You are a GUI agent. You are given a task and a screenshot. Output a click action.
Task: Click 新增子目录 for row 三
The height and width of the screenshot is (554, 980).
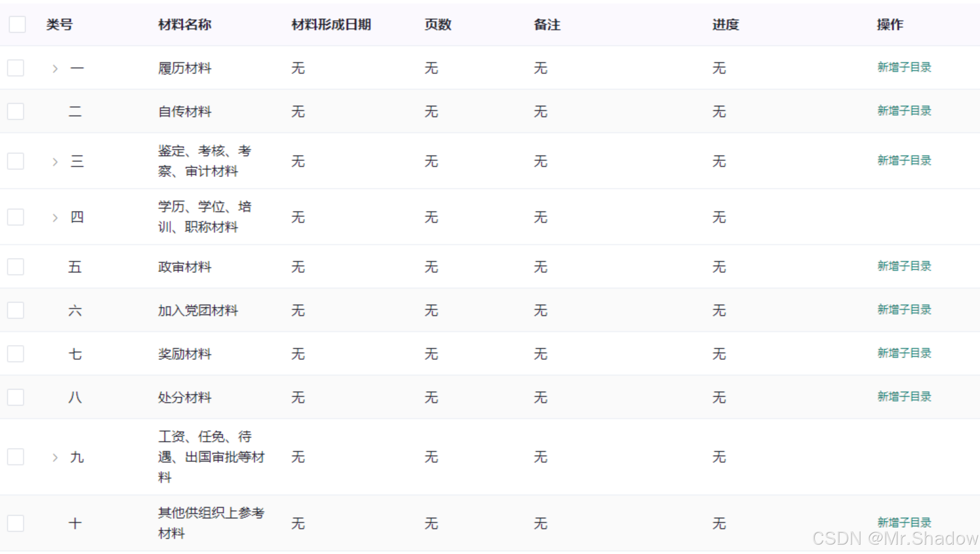coord(904,161)
